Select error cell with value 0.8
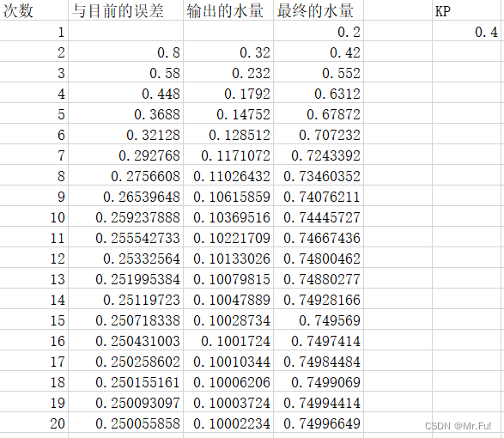This screenshot has height=438, width=504. click(x=125, y=52)
